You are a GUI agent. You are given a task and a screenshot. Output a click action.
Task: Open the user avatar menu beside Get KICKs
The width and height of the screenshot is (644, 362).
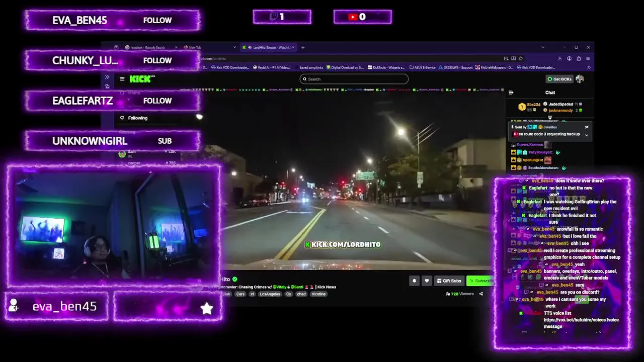coord(580,79)
